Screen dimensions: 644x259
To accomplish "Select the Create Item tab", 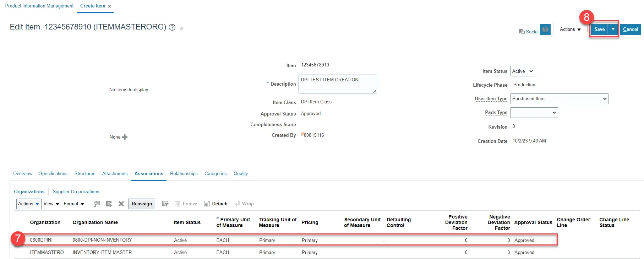I will 93,6.
